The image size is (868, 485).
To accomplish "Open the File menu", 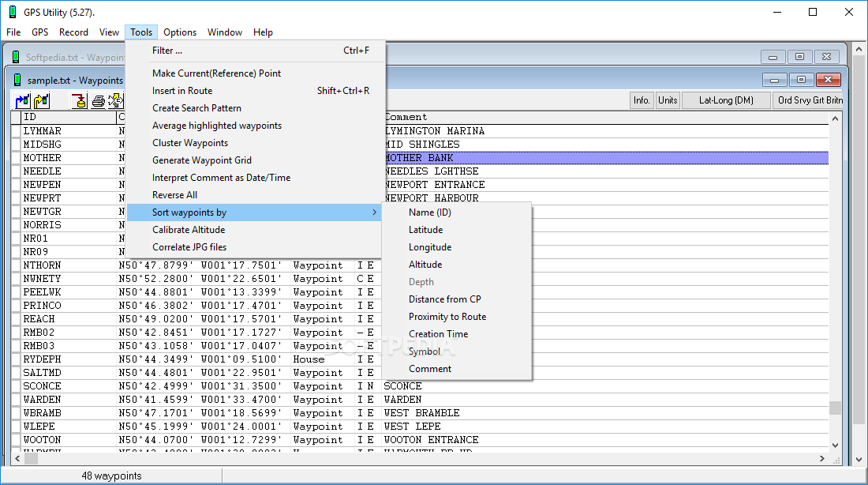I will [x=13, y=32].
